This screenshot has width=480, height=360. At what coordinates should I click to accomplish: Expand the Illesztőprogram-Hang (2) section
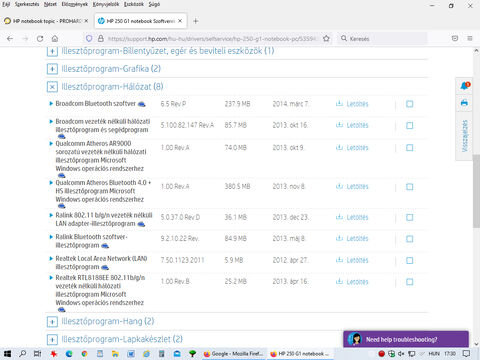pos(52,322)
